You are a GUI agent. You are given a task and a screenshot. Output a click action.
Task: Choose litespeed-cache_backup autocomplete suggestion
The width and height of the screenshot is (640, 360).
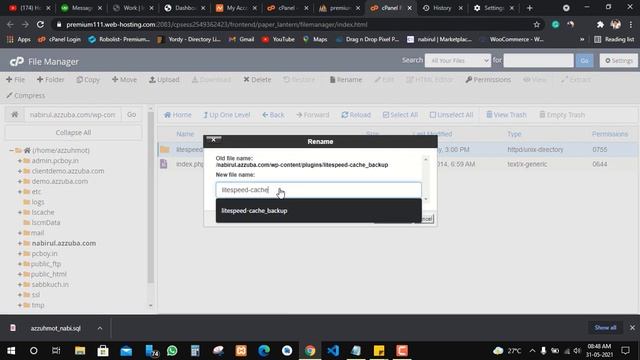pyautogui.click(x=318, y=211)
